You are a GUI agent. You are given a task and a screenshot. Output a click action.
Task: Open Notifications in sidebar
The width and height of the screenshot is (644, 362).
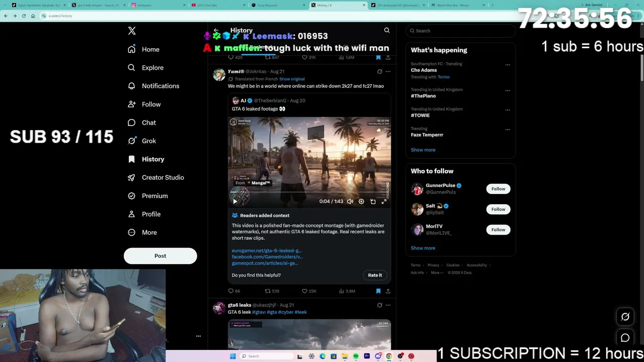coord(153,86)
